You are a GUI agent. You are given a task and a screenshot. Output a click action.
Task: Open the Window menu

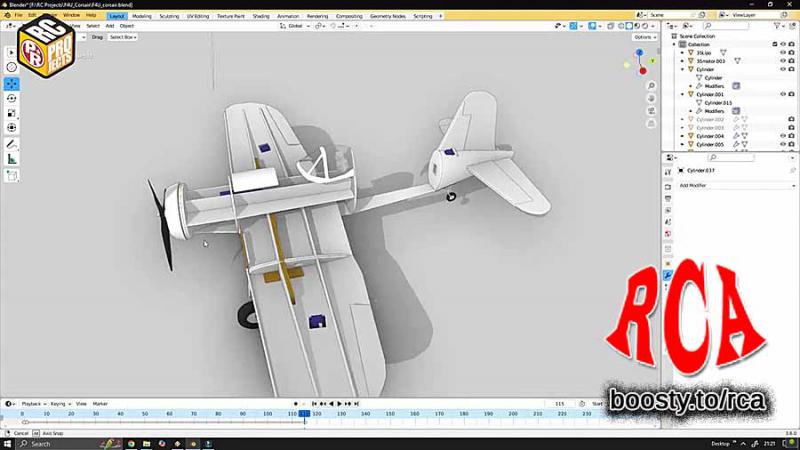point(71,15)
